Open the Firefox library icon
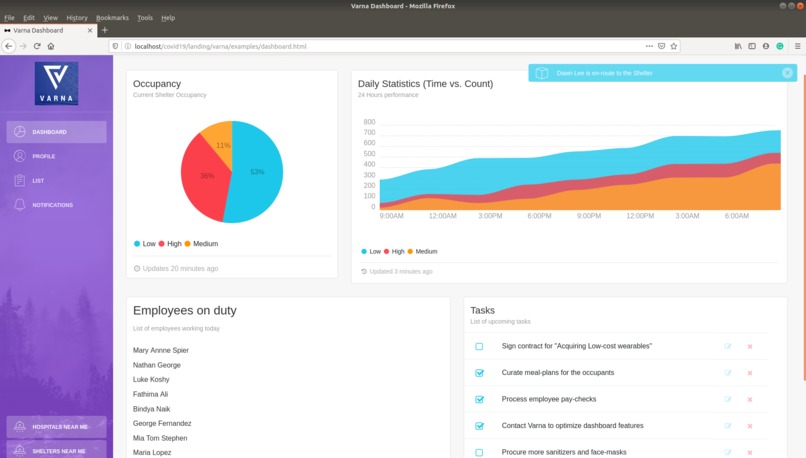This screenshot has height=458, width=806. pyautogui.click(x=738, y=46)
